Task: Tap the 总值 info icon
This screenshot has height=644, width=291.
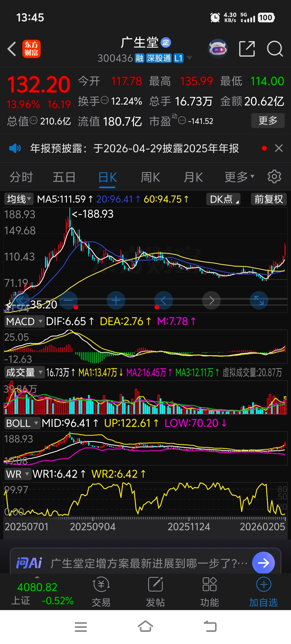Action: 33,120
